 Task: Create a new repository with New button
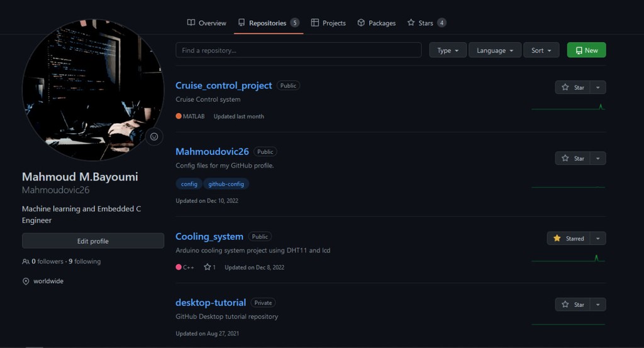[587, 50]
